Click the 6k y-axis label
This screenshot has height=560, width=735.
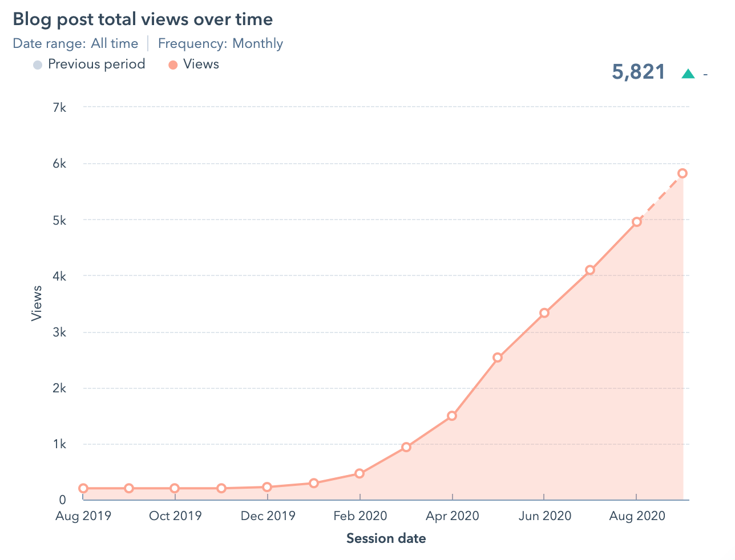59,164
